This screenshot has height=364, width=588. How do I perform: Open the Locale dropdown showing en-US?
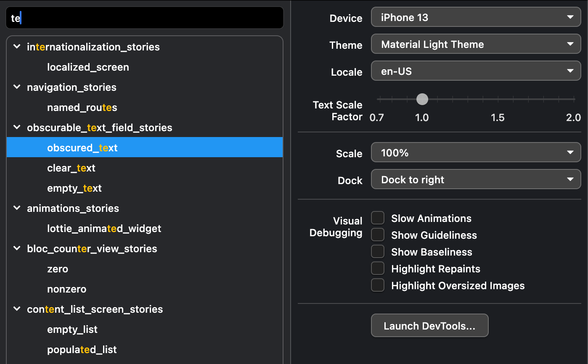click(x=476, y=71)
